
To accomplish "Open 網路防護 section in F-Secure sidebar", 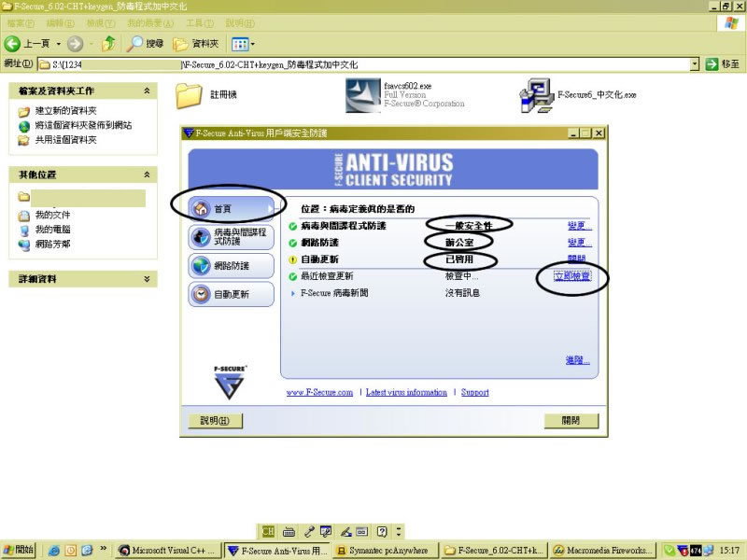I will pyautogui.click(x=232, y=266).
